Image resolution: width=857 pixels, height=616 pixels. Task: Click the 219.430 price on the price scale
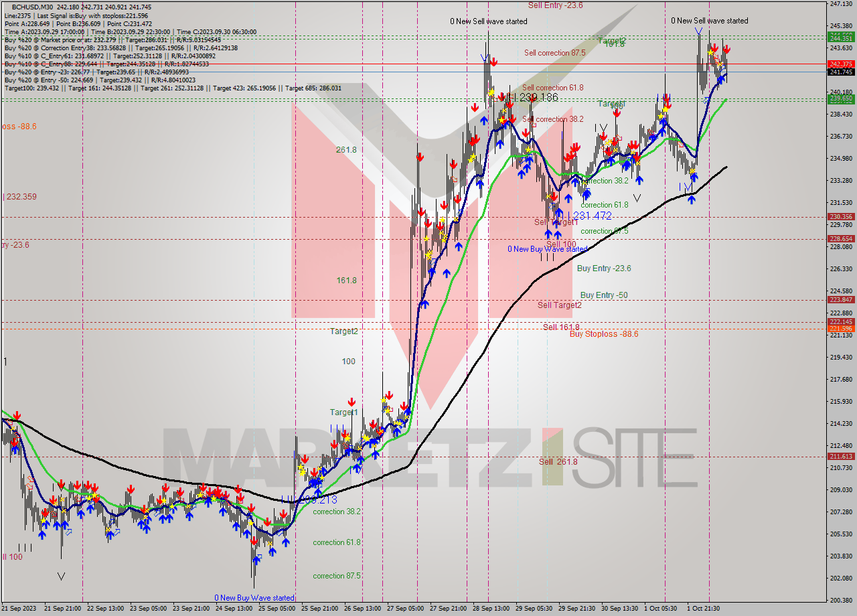coord(841,358)
